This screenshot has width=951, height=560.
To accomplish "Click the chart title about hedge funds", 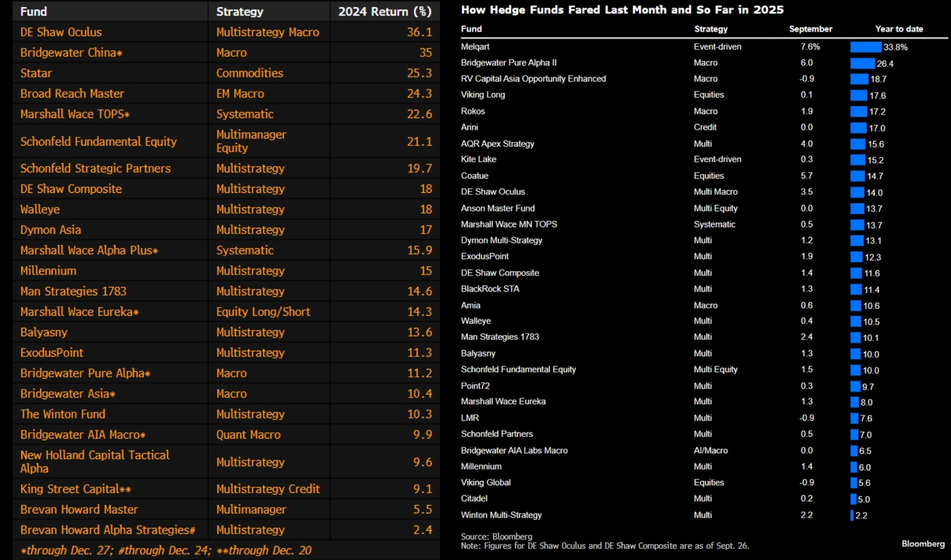I will [x=622, y=10].
